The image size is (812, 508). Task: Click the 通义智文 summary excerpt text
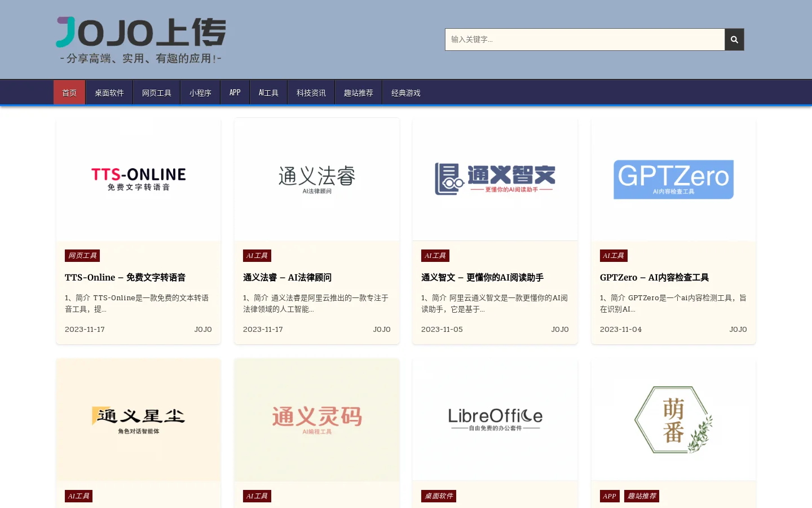click(495, 304)
